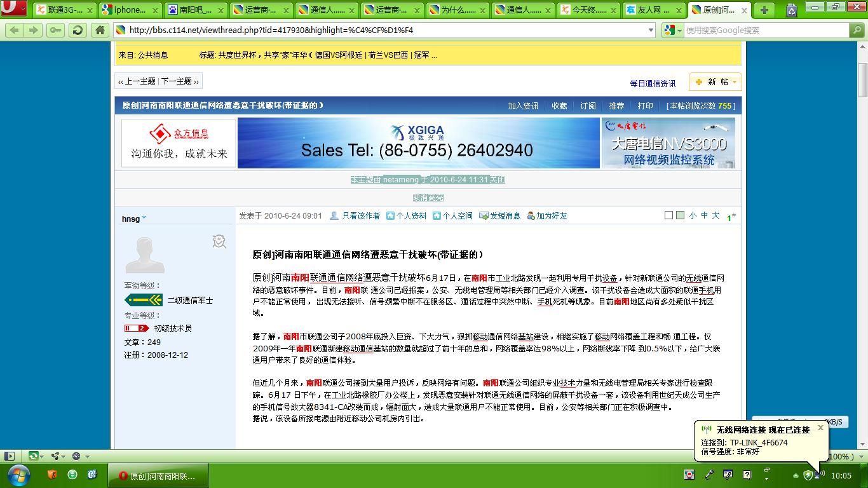Viewport: 868px width, 488px height.
Task: Open the closed tabs trash icon
Action: [792, 10]
